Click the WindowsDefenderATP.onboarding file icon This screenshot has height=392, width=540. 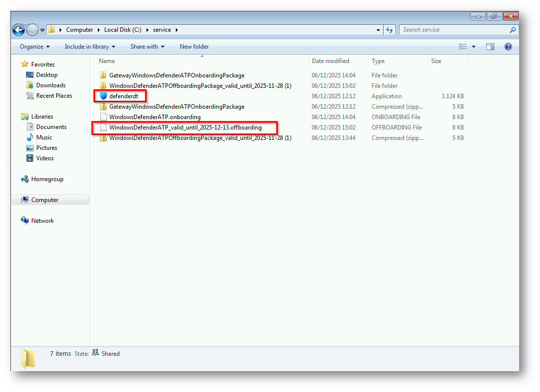[103, 117]
